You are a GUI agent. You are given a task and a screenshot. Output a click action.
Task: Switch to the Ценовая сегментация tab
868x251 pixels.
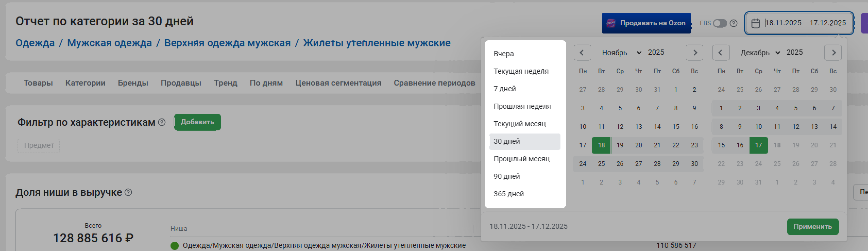[x=338, y=83]
